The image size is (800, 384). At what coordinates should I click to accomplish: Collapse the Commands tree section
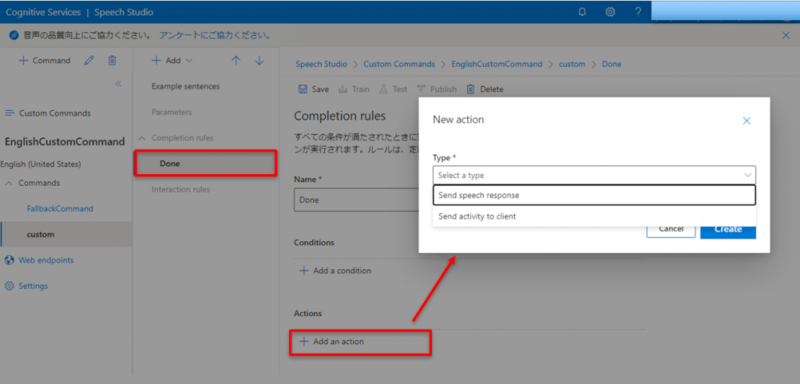point(9,183)
